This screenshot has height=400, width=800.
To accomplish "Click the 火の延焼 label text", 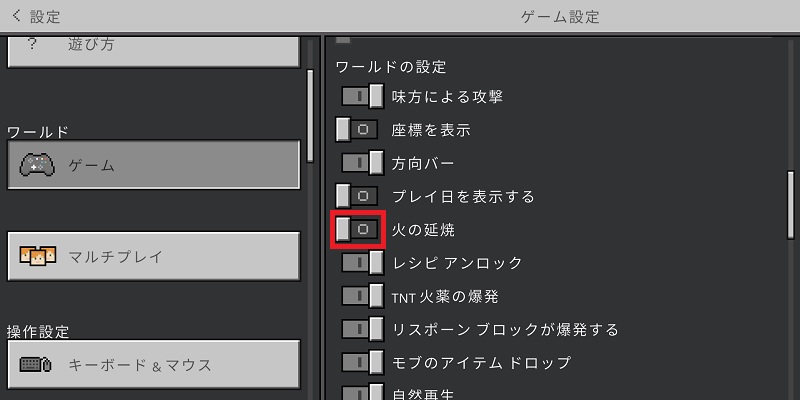I will [x=423, y=230].
